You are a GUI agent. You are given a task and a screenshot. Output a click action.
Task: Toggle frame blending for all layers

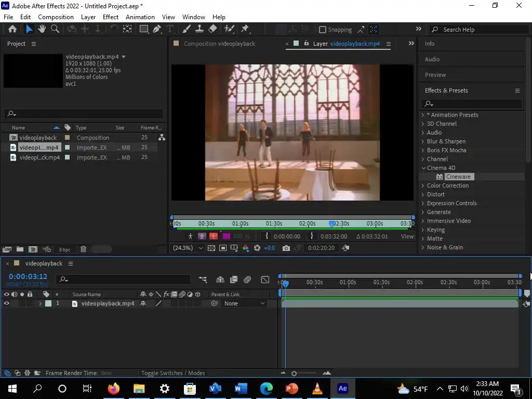234,280
